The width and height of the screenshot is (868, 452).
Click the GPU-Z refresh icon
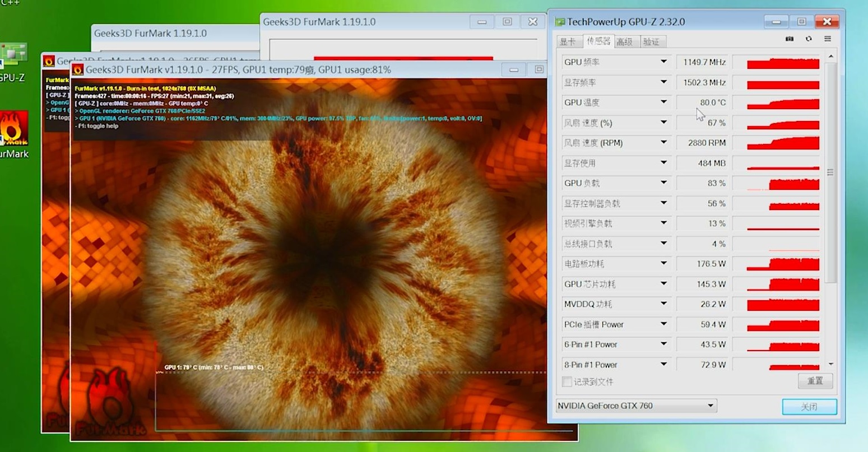pyautogui.click(x=809, y=39)
